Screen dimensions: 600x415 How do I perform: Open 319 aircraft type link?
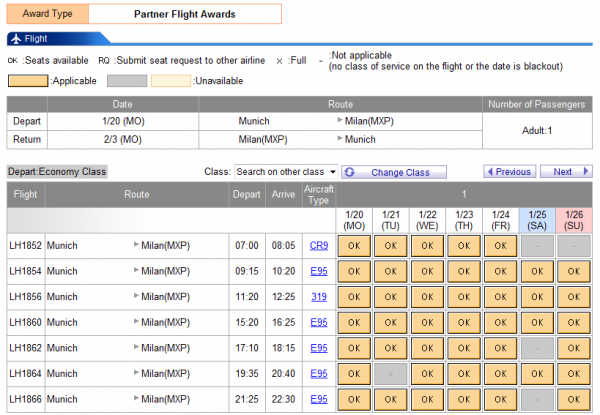tap(319, 296)
